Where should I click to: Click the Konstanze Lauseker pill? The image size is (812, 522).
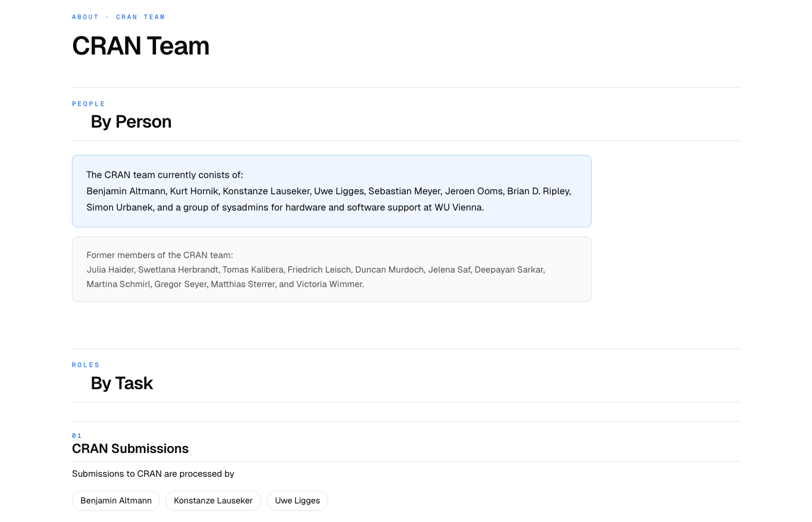click(x=213, y=501)
